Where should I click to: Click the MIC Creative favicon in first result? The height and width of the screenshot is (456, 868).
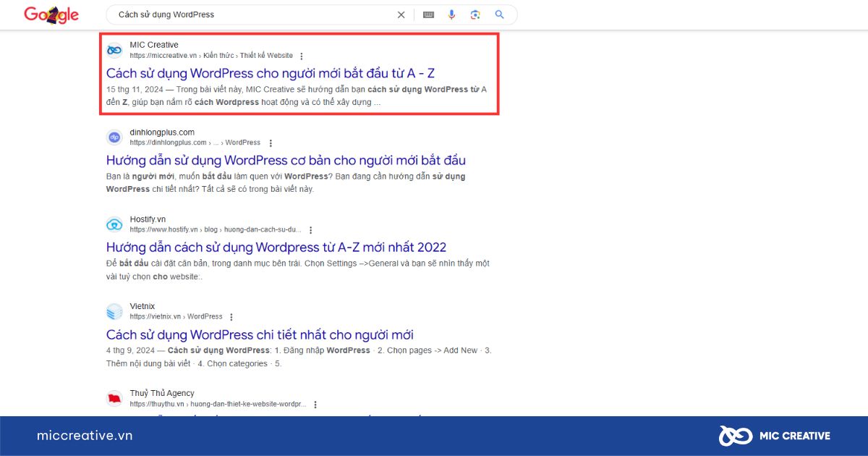click(x=114, y=50)
